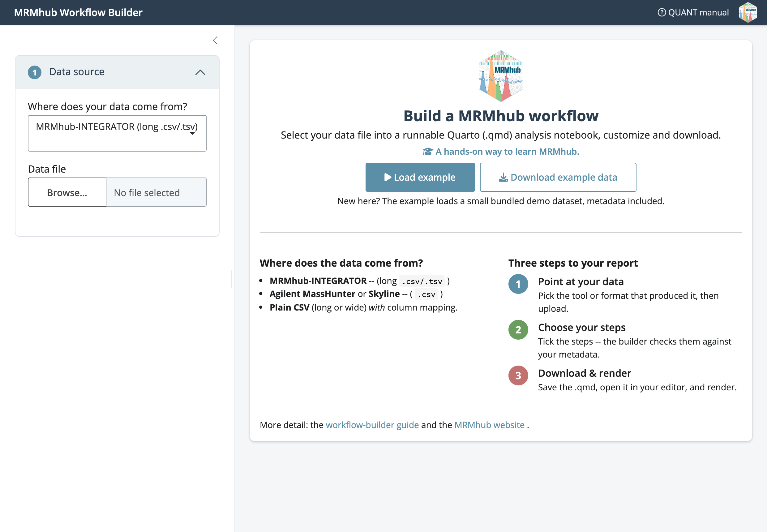Click the large MRMhub hexagon logo
This screenshot has width=767, height=532.
pyautogui.click(x=501, y=76)
